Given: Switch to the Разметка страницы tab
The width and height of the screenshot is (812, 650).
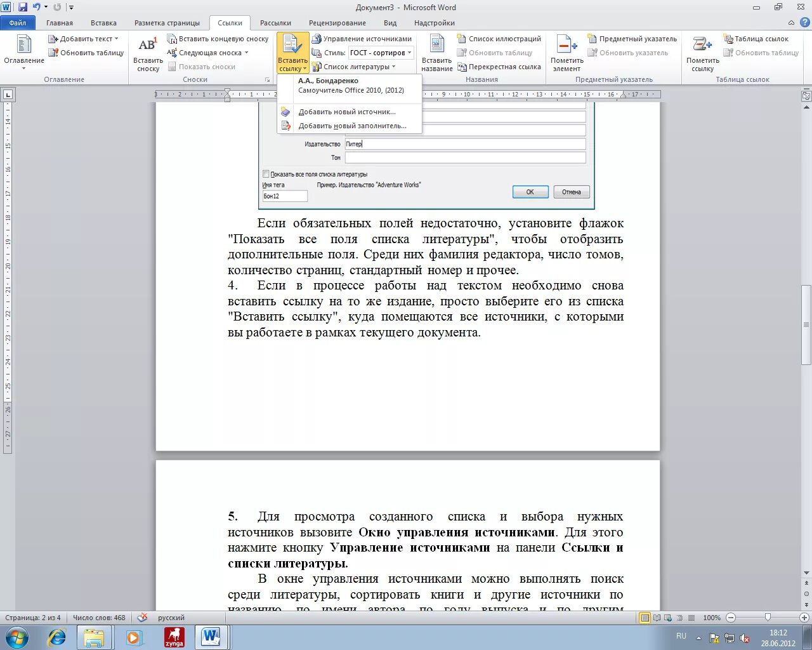Looking at the screenshot, I should pos(167,23).
